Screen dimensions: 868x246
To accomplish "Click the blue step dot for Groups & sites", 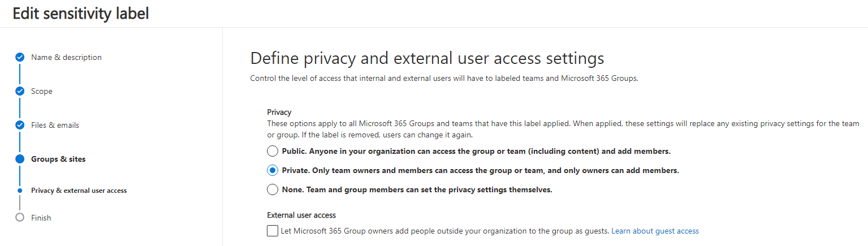I will click(20, 159).
